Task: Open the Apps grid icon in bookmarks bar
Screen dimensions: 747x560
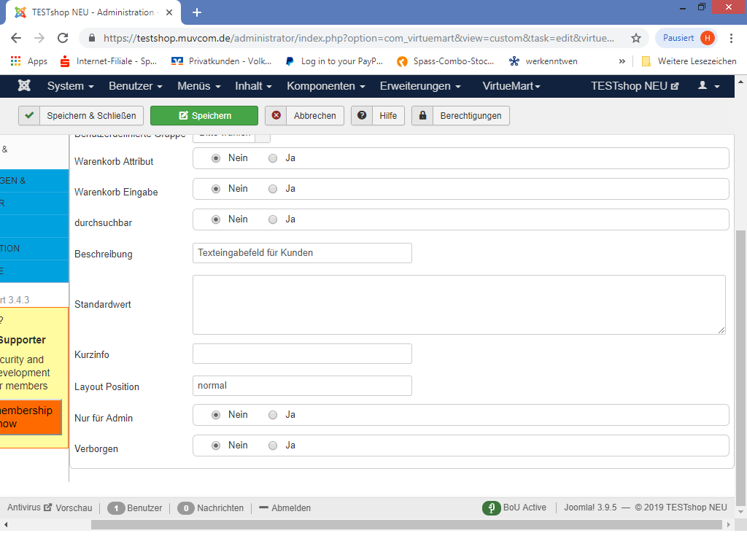Action: [x=16, y=61]
